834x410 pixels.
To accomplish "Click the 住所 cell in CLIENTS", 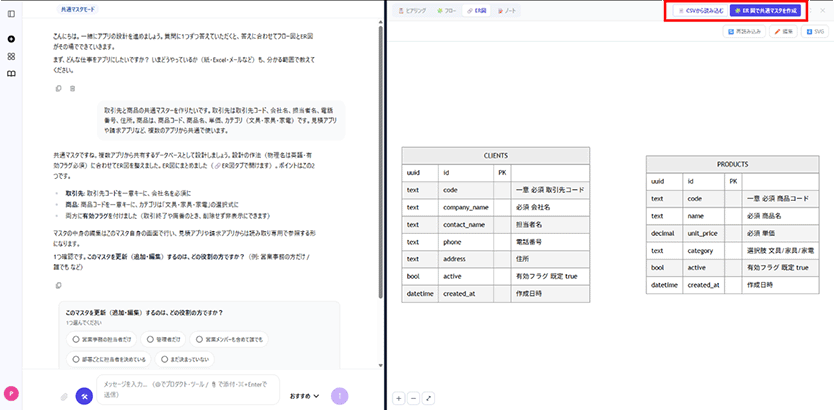I will 551,259.
